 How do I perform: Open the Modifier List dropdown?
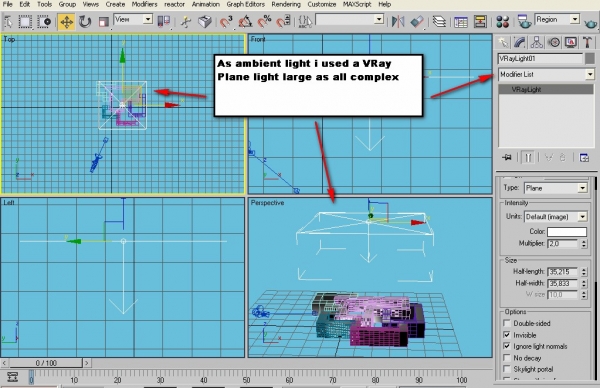(546, 74)
